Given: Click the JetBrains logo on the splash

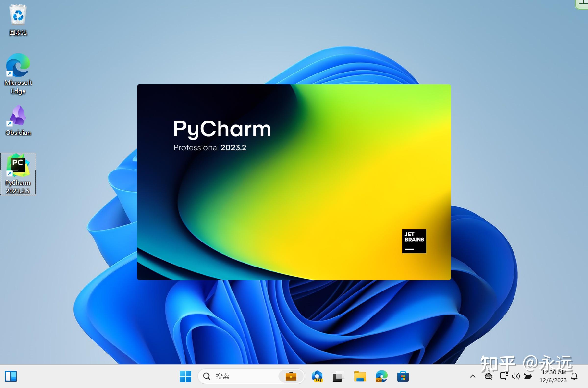Looking at the screenshot, I should [414, 241].
